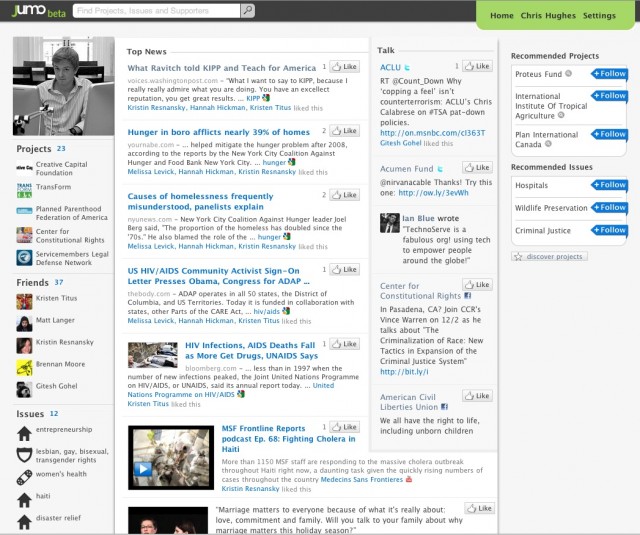This screenshot has height=535, width=640.
Task: Click the Creative Capital Foundation project icon
Action: [x=24, y=168]
